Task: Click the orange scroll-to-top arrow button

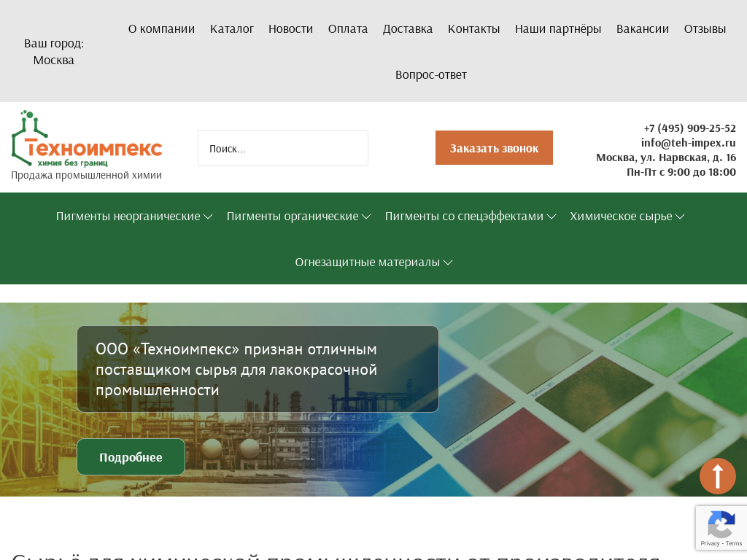Action: click(718, 475)
